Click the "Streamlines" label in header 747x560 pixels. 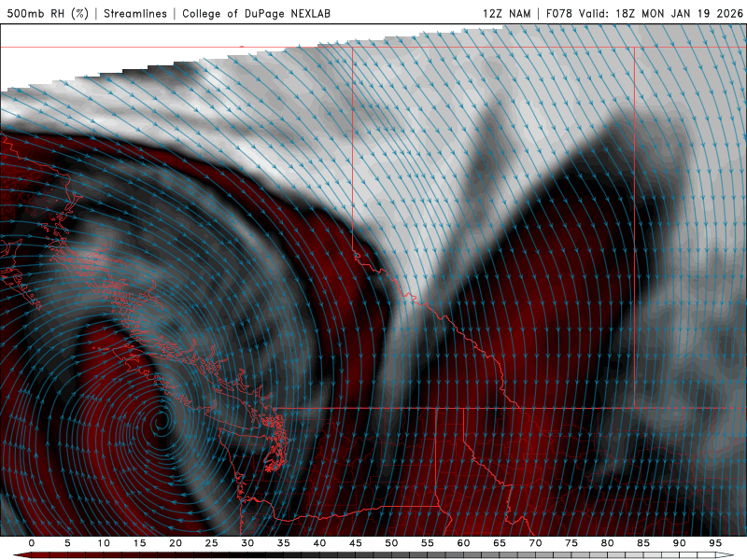135,13
